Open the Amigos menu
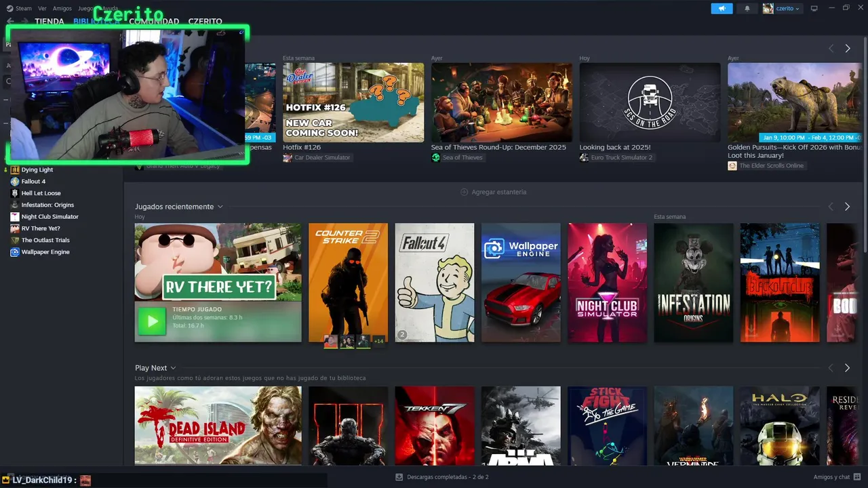The image size is (868, 488). coord(62,8)
